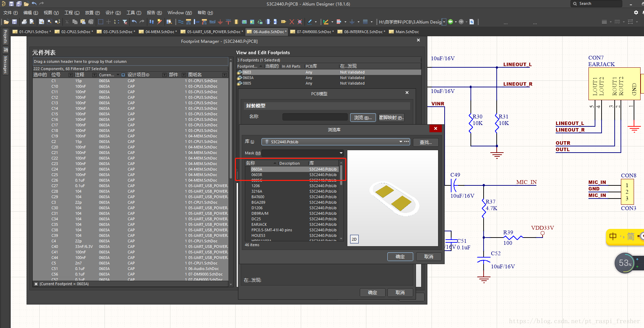Click 取消 in the 浏览库 dialog
644x328 pixels.
click(x=429, y=257)
